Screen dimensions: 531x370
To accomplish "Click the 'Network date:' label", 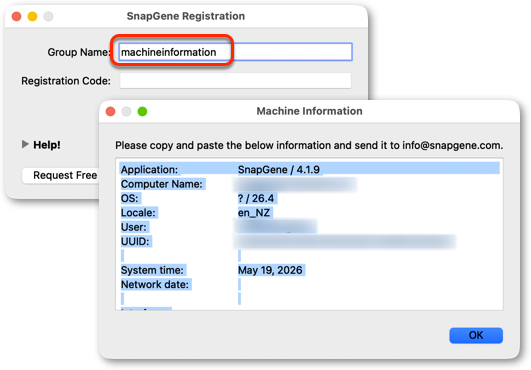I will coord(155,284).
